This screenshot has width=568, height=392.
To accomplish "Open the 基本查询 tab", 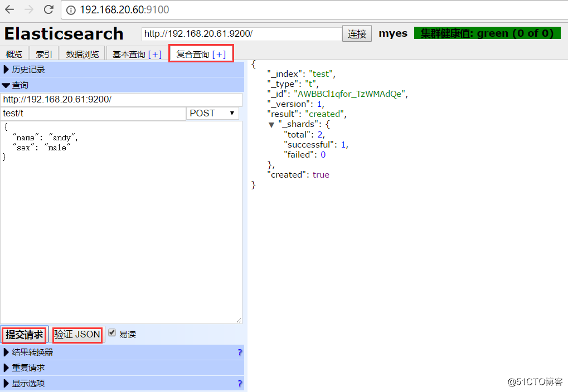I will click(x=129, y=55).
